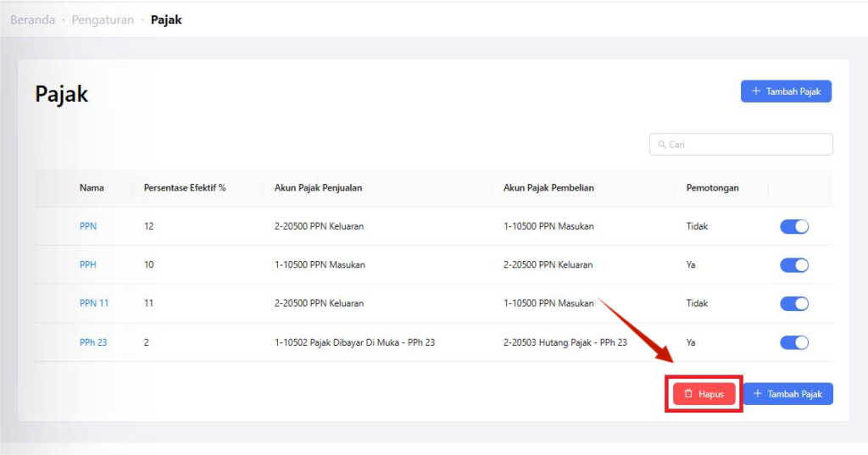View the PPh 23 tax details

[x=93, y=342]
